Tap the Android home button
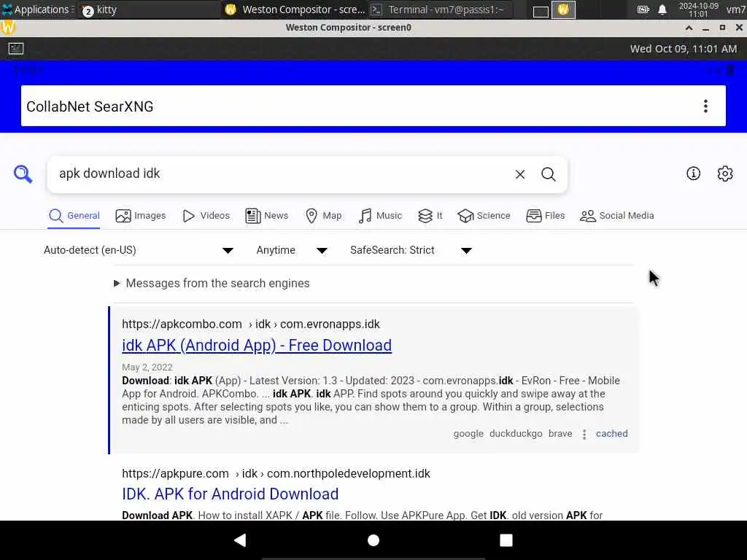The width and height of the screenshot is (747, 560). tap(373, 540)
